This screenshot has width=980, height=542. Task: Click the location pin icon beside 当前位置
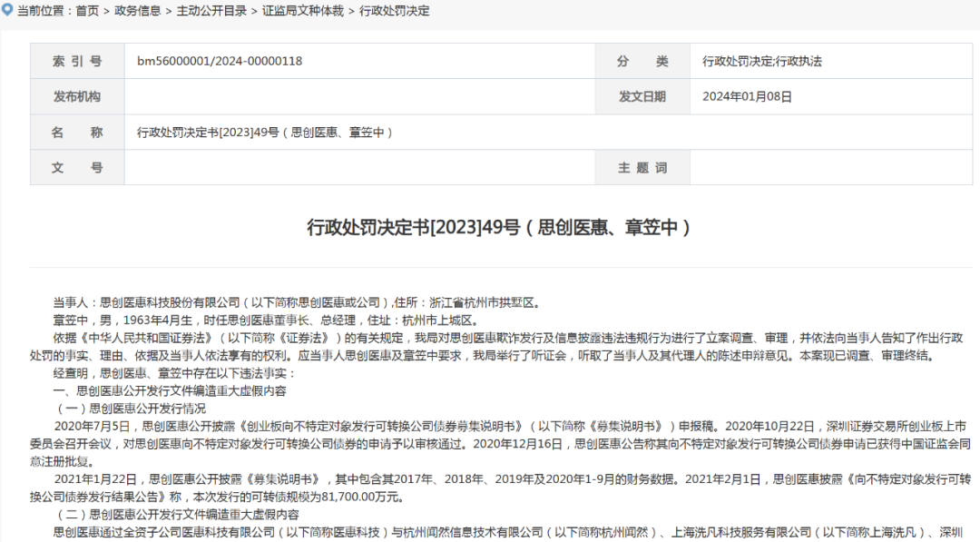click(7, 10)
